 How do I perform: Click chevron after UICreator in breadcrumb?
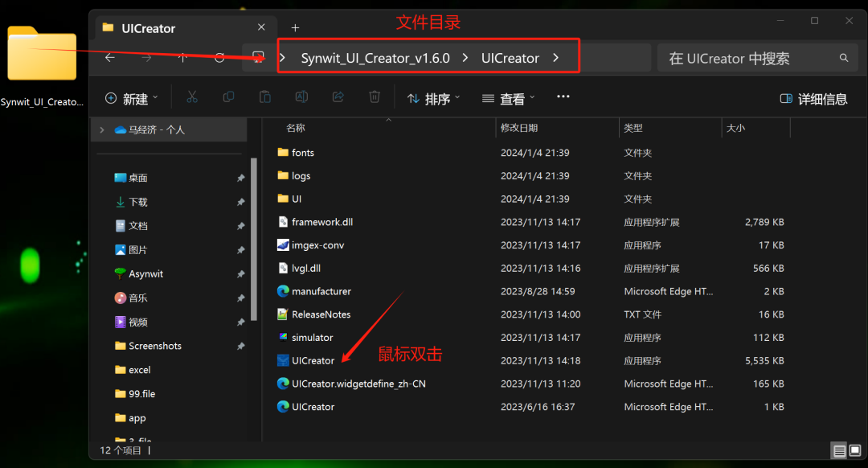click(x=556, y=58)
